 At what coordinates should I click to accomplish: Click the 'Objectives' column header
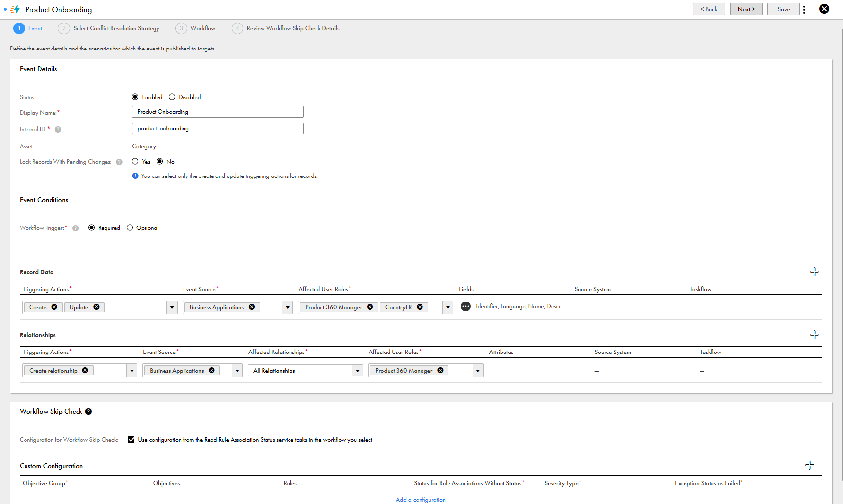(166, 483)
